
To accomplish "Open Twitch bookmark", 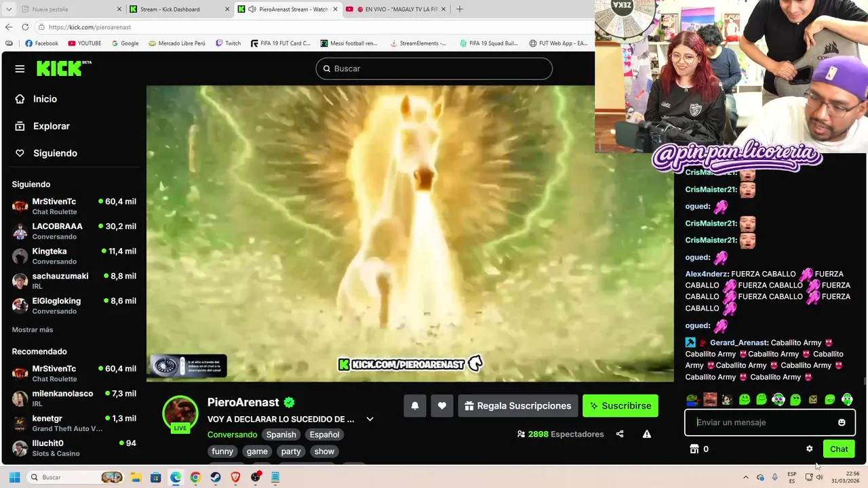I will (x=228, y=43).
